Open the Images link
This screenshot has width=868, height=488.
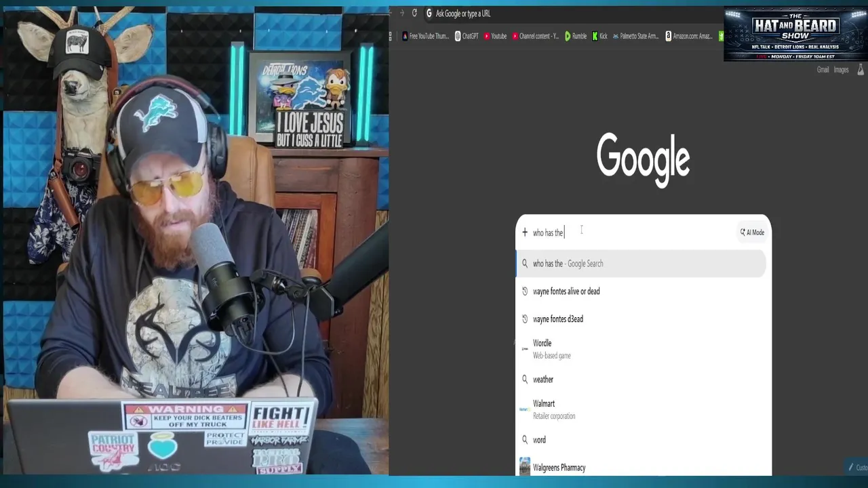coord(841,69)
